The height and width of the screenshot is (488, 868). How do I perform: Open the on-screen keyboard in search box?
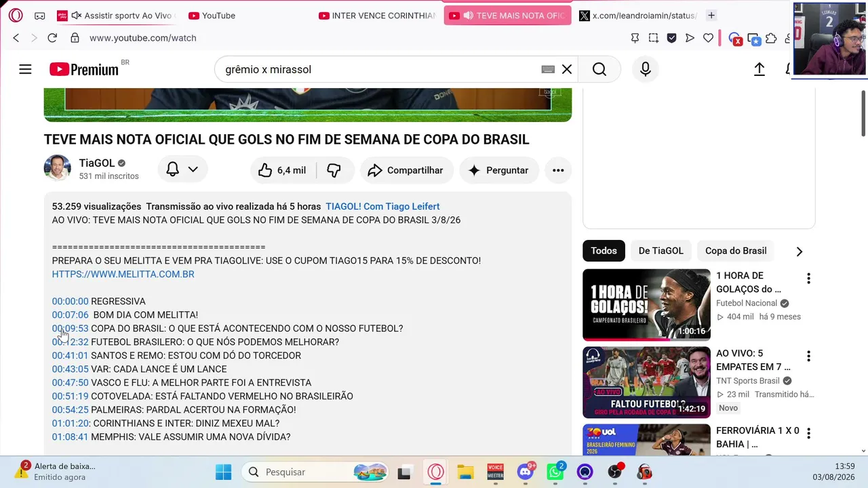coord(548,69)
